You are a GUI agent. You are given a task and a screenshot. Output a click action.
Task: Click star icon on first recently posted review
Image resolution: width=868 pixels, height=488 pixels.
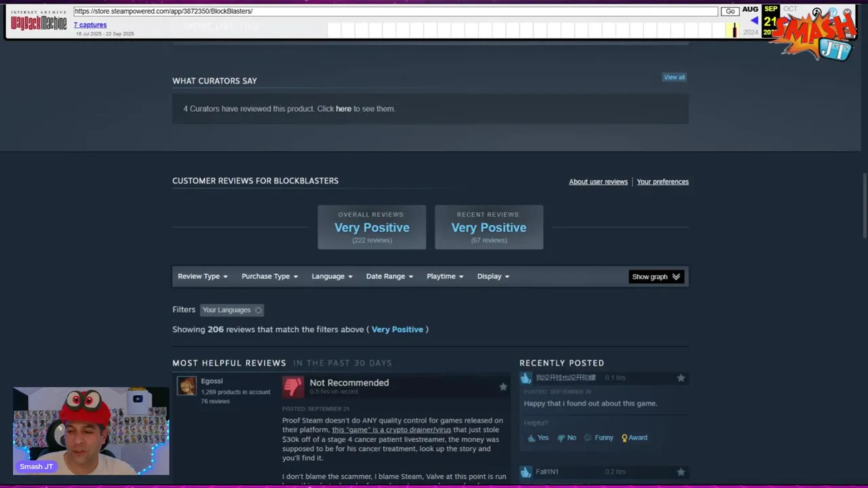click(681, 378)
